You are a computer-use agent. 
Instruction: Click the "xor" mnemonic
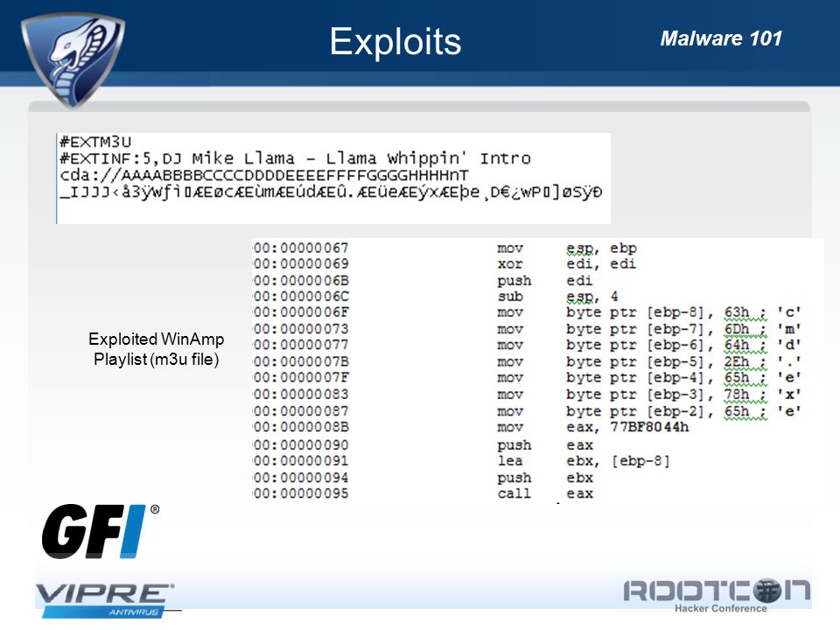coord(510,264)
